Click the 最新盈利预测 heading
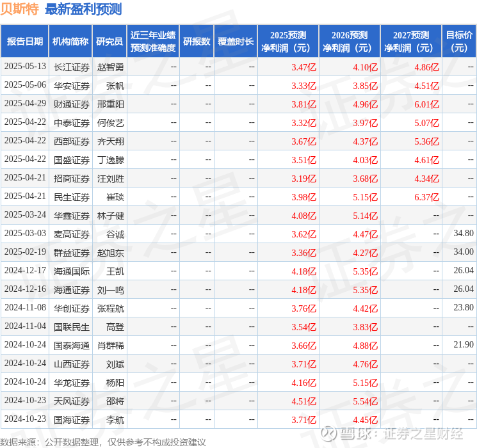This screenshot has height=448, width=477. click(x=83, y=9)
